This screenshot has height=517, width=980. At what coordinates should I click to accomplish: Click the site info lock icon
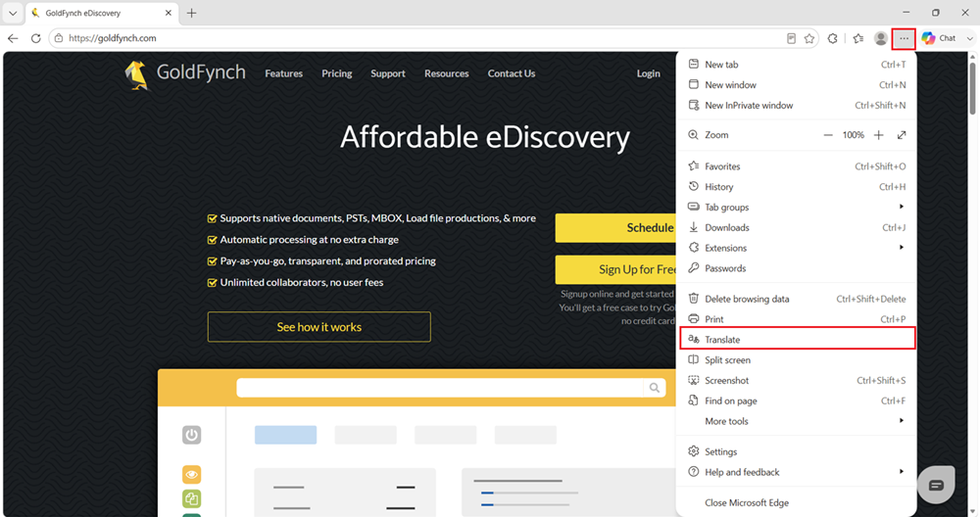59,38
